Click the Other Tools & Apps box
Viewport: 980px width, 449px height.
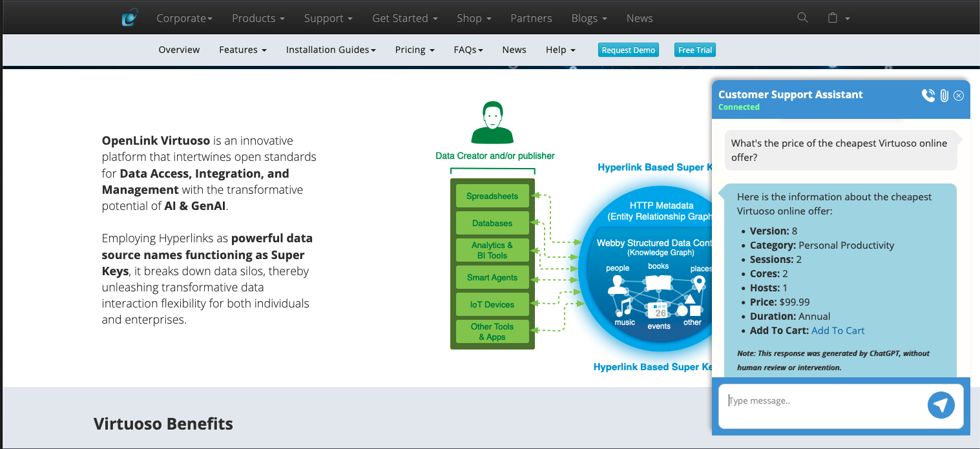tap(492, 331)
